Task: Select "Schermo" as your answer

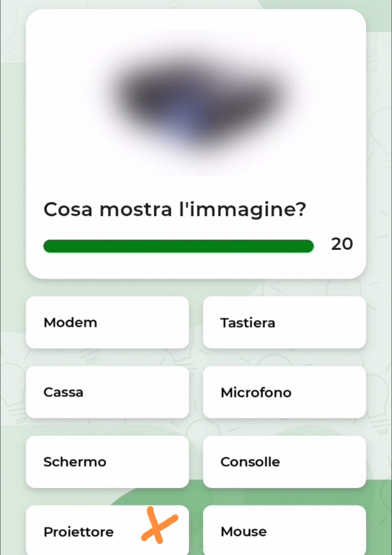Action: (x=107, y=462)
